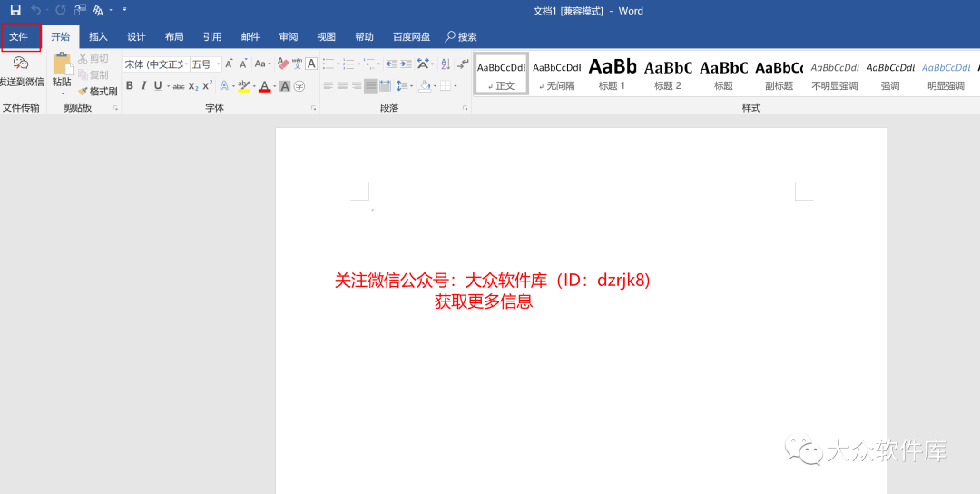980x494 pixels.
Task: Open multilevel list dropdown
Action: [x=378, y=64]
